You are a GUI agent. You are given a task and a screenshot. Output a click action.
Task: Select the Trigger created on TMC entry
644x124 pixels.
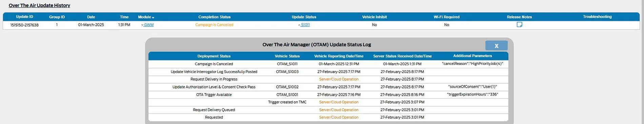287,102
